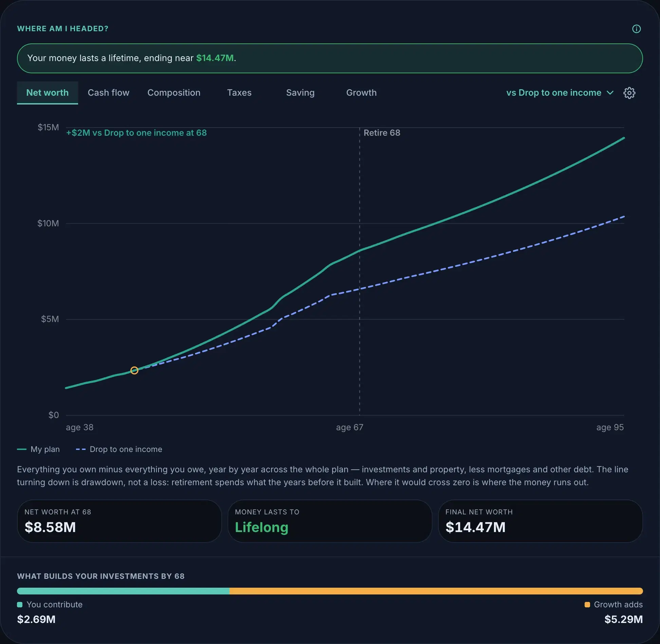
Task: Select the Money Lasts To card
Action: (330, 521)
